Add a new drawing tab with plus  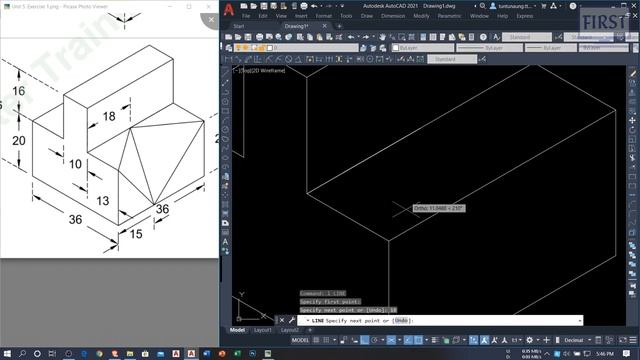pos(339,26)
